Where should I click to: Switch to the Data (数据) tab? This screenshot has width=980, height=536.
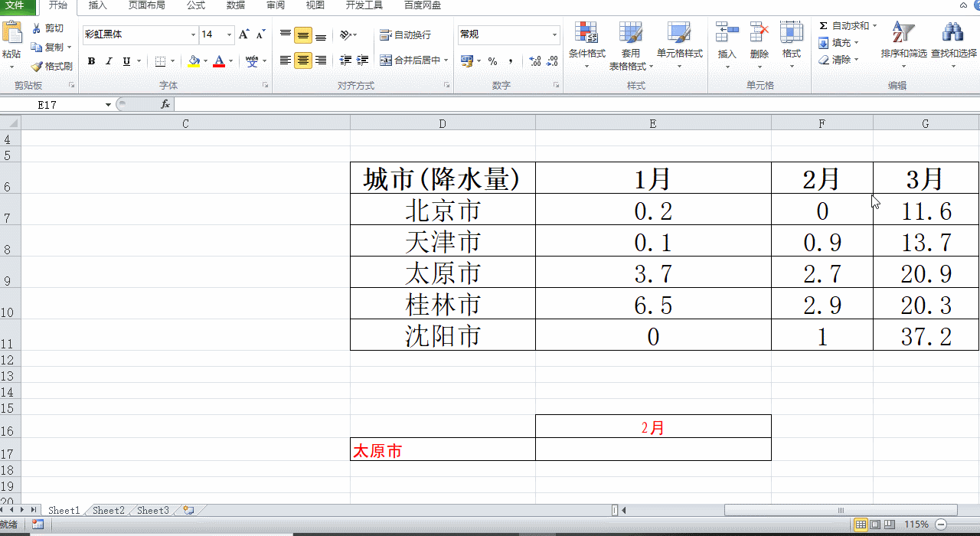click(x=236, y=5)
